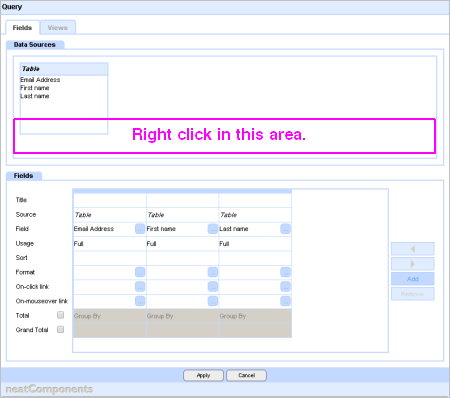The height and width of the screenshot is (398, 450).
Task: Select First name in Data Sources table
Action: tap(35, 88)
